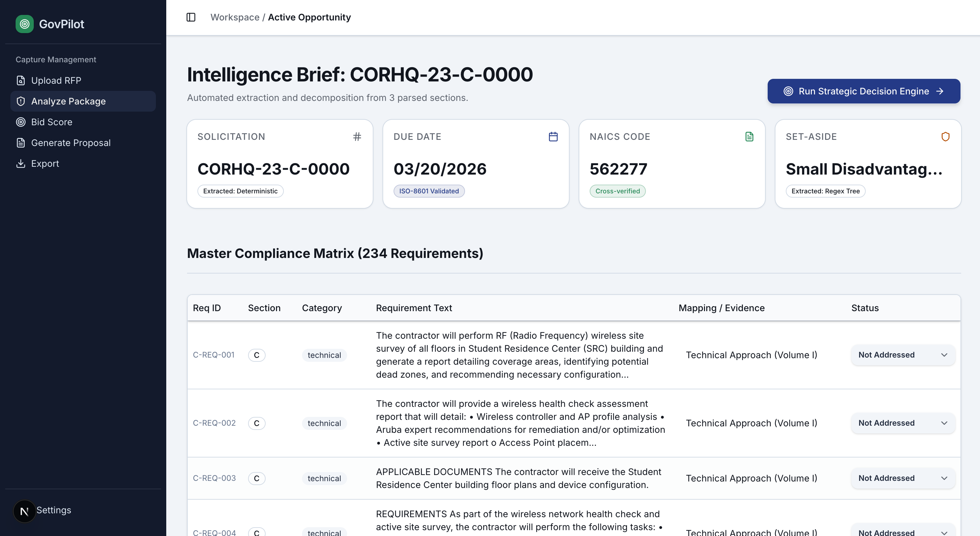Click the document icon on NAICS Code card
Image resolution: width=980 pixels, height=536 pixels.
click(x=749, y=137)
